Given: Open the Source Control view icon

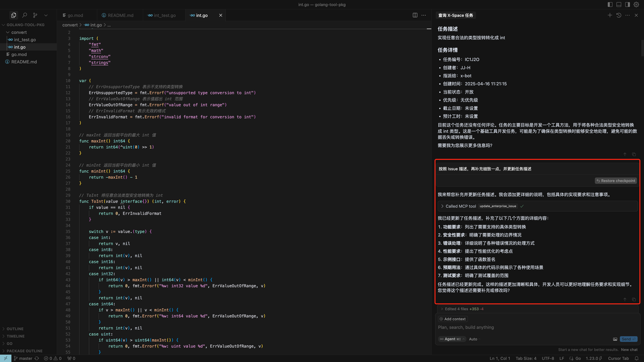Looking at the screenshot, I should (35, 16).
